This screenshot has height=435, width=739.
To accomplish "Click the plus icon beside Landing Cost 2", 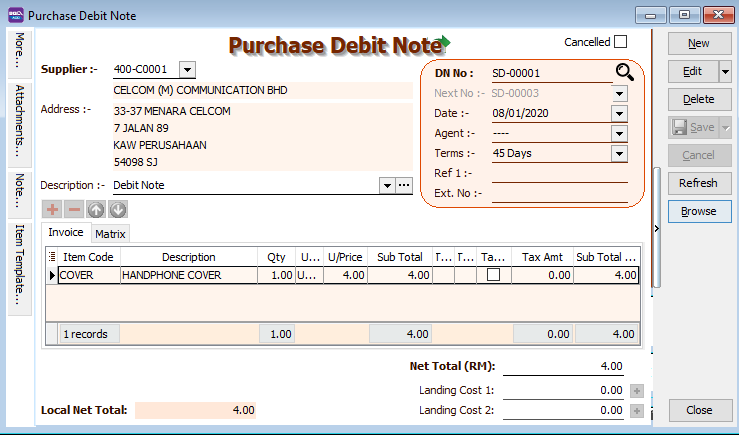I will pos(637,411).
